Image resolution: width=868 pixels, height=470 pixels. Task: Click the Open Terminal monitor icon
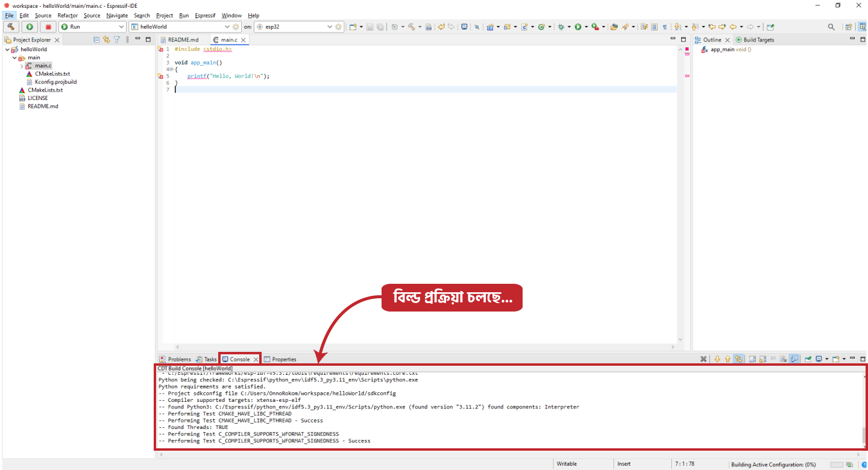[464, 27]
